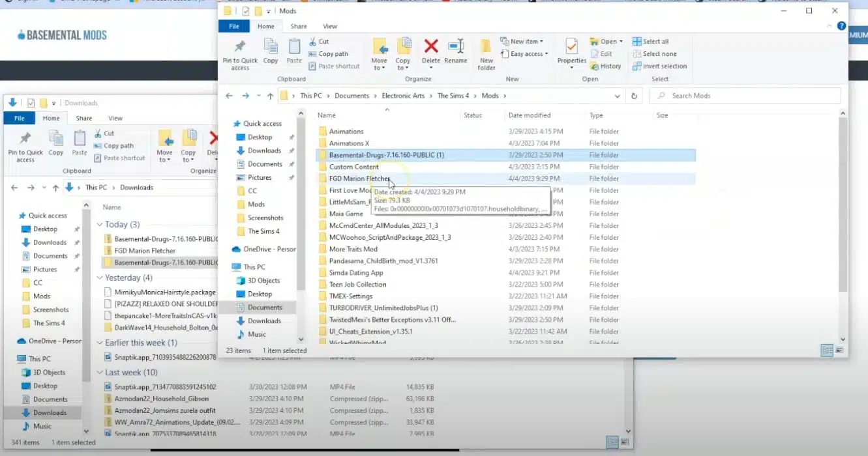The height and width of the screenshot is (456, 868).
Task: Collapse the Last week (10) group in Downloads
Action: 100,373
